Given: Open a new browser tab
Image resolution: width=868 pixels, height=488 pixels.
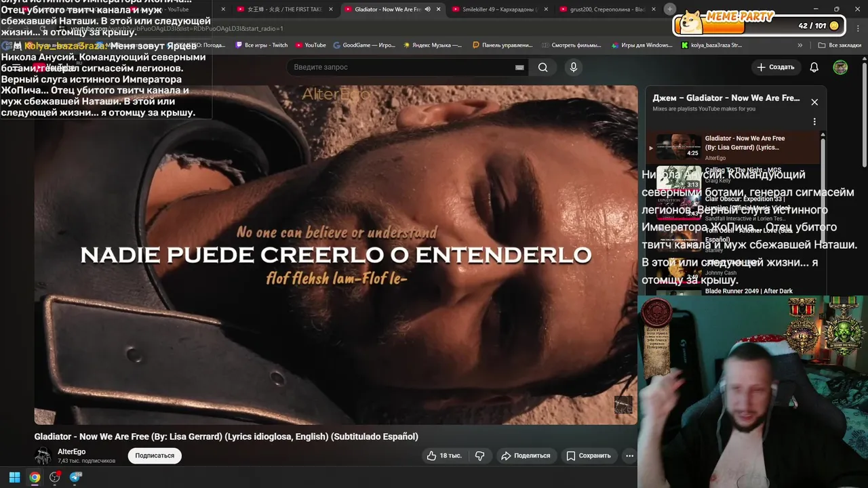Looking at the screenshot, I should click(670, 9).
